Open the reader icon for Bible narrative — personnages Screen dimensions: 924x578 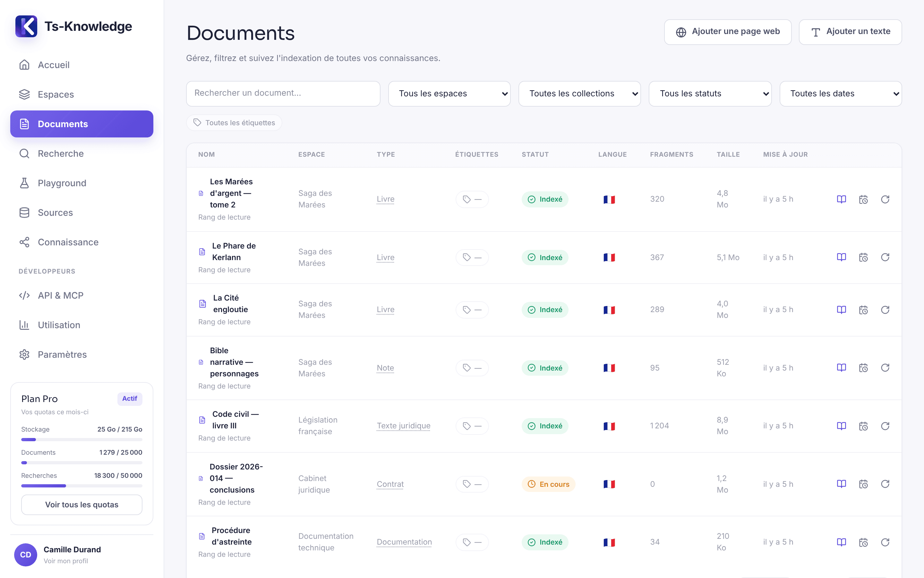point(842,368)
